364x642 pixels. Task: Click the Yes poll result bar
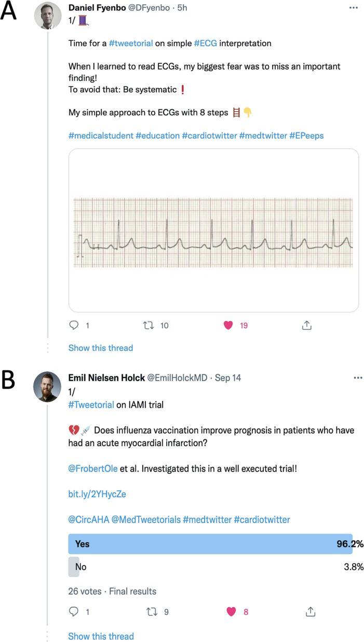[x=210, y=544]
